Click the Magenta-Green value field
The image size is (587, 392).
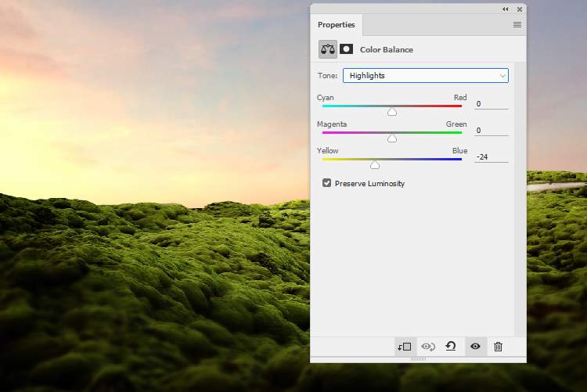(x=491, y=130)
